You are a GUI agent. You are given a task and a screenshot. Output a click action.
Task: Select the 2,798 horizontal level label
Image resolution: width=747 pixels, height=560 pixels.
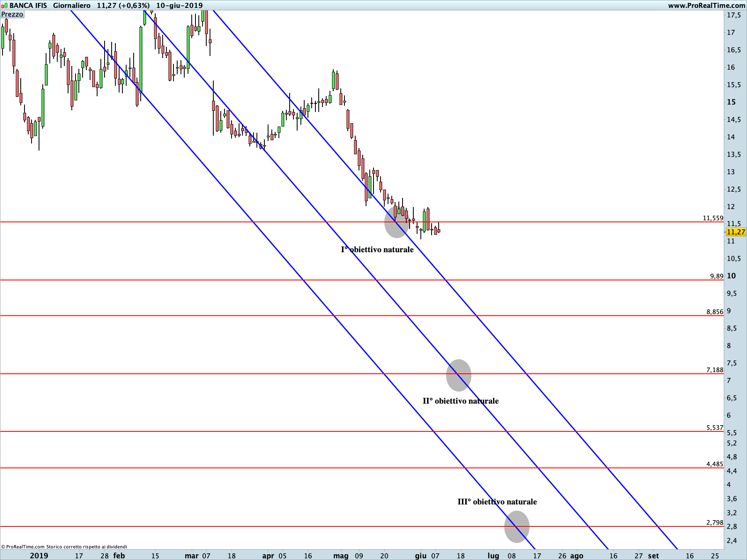(715, 522)
